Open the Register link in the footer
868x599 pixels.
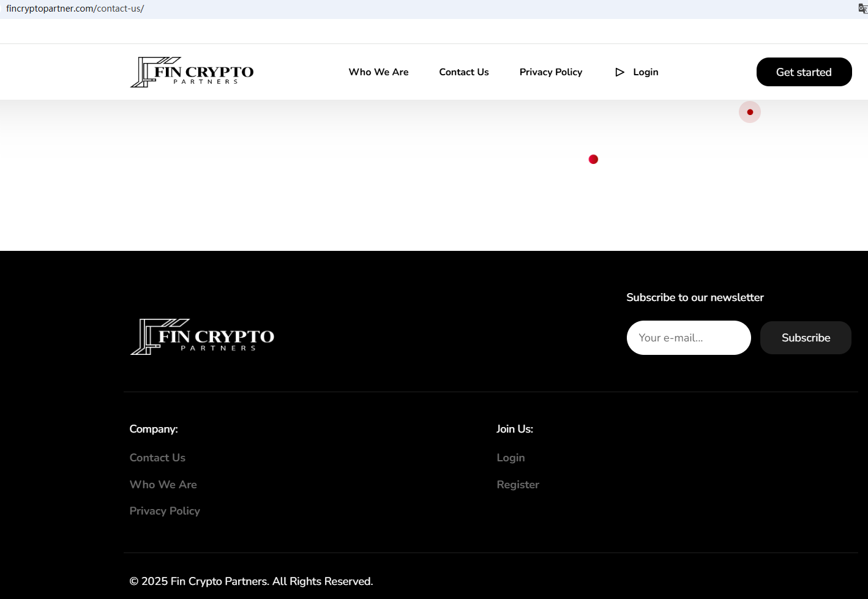(x=518, y=485)
